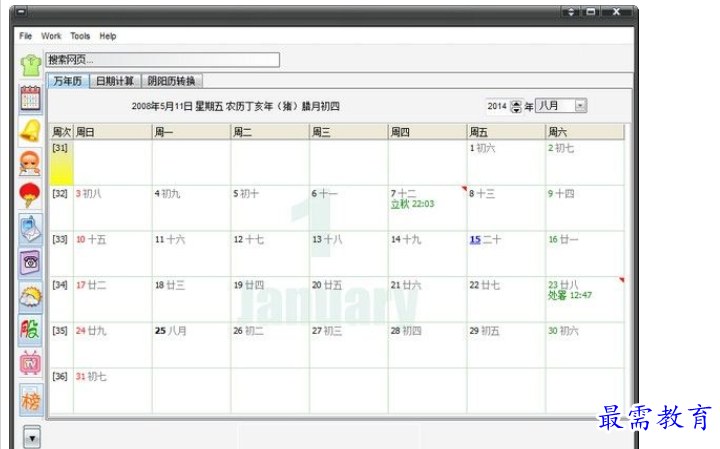The image size is (720, 449).
Task: Open the Work menu
Action: [x=51, y=36]
